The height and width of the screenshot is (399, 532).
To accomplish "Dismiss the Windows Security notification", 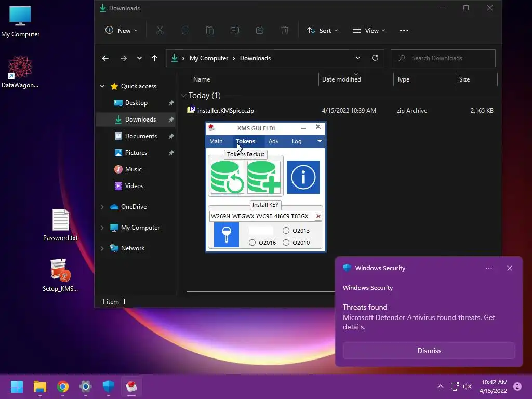I will tap(429, 351).
